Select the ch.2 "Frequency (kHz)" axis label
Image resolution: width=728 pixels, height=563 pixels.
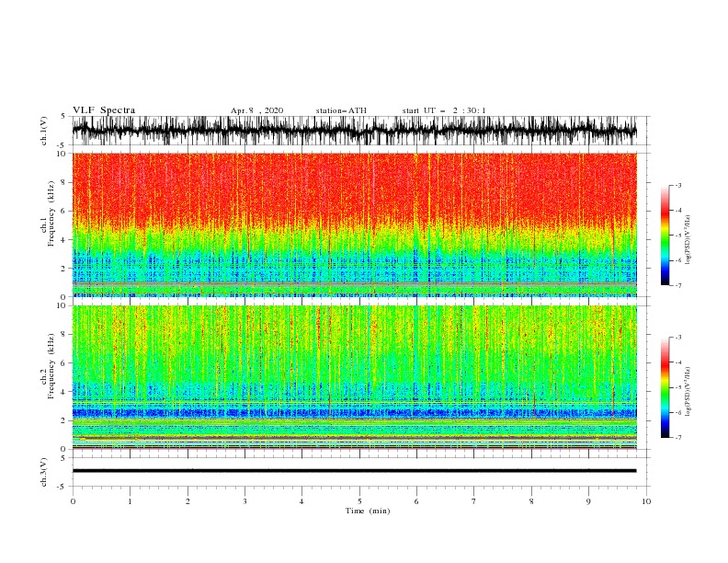point(51,366)
